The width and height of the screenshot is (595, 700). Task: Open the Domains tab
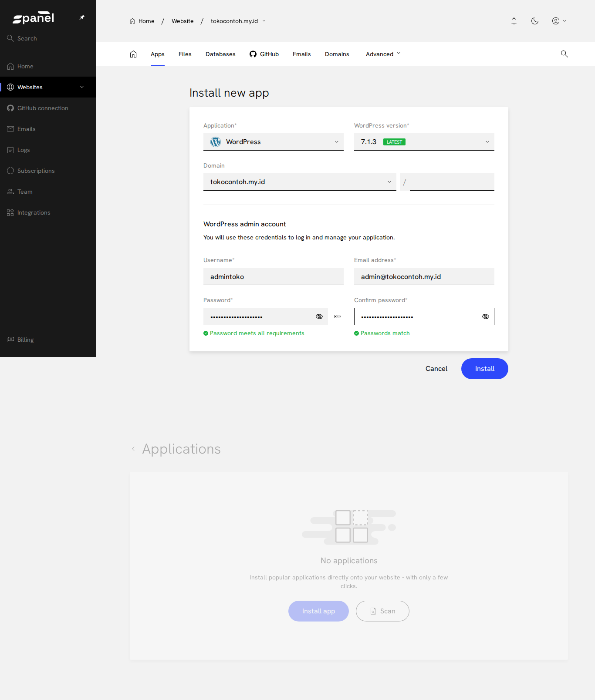pos(337,54)
